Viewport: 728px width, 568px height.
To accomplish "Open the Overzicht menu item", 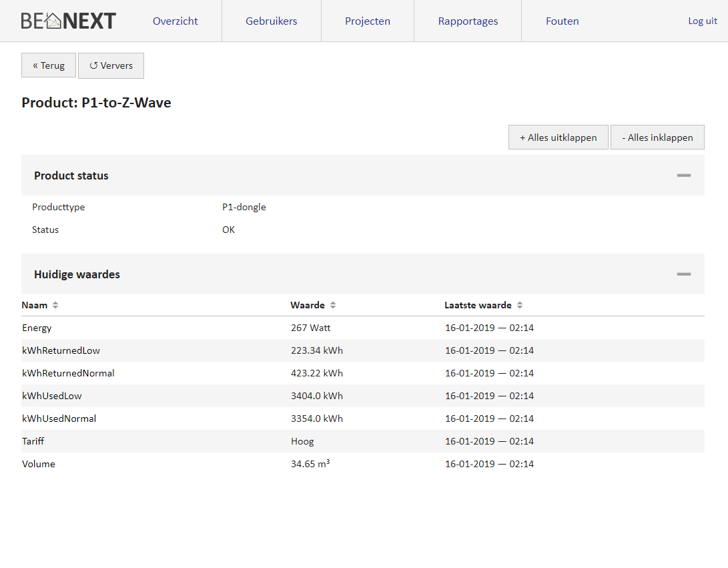I will 175,21.
